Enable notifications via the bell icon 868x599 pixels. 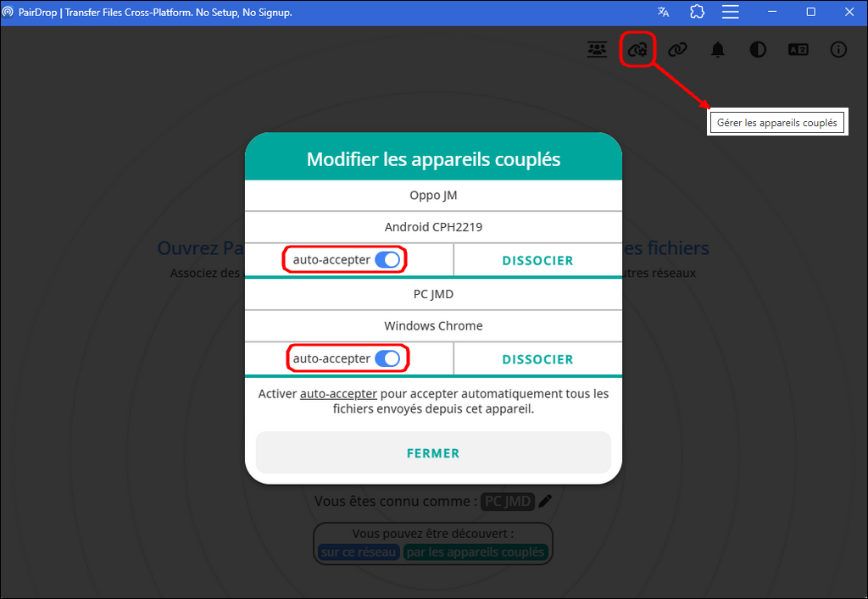718,50
